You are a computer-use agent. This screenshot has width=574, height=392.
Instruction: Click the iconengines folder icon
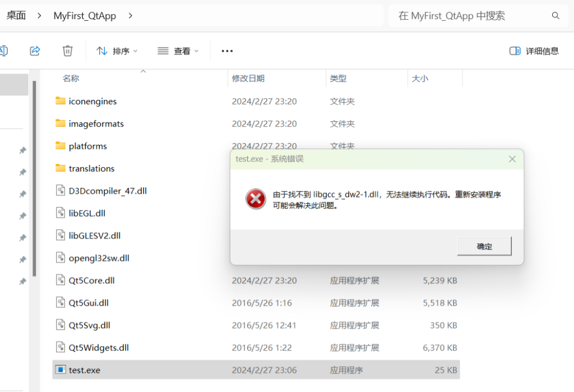(x=61, y=101)
